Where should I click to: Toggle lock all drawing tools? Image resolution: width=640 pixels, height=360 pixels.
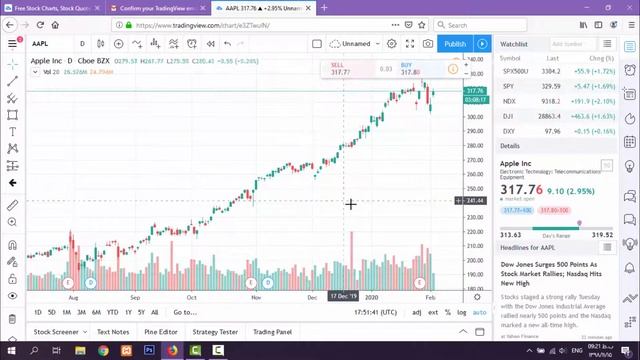point(12,279)
